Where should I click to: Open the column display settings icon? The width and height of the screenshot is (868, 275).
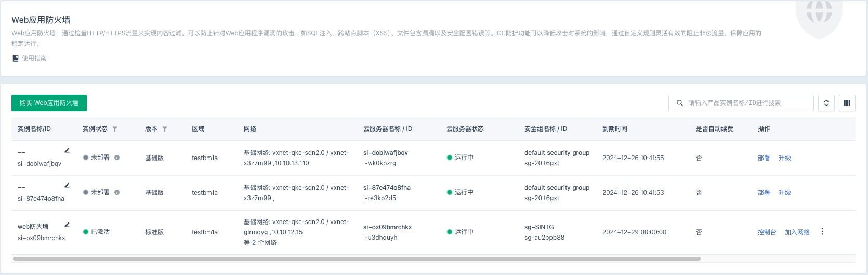[847, 103]
